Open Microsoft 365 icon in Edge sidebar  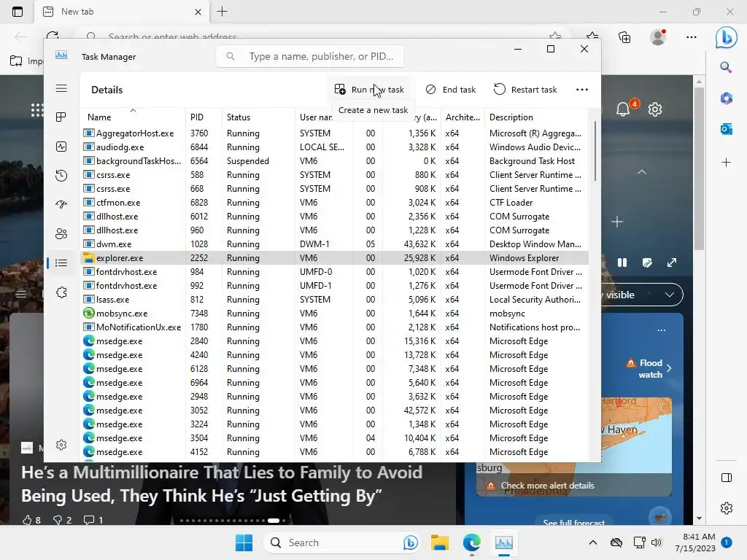coord(726,98)
